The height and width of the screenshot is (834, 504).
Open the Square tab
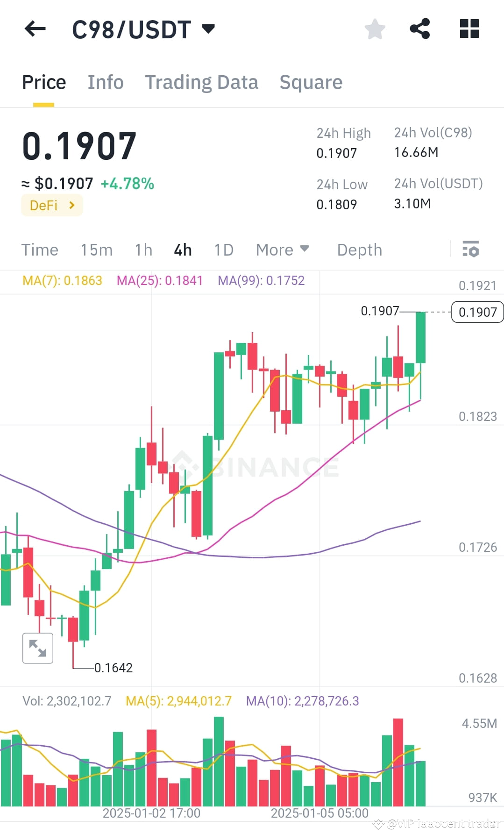tap(311, 82)
